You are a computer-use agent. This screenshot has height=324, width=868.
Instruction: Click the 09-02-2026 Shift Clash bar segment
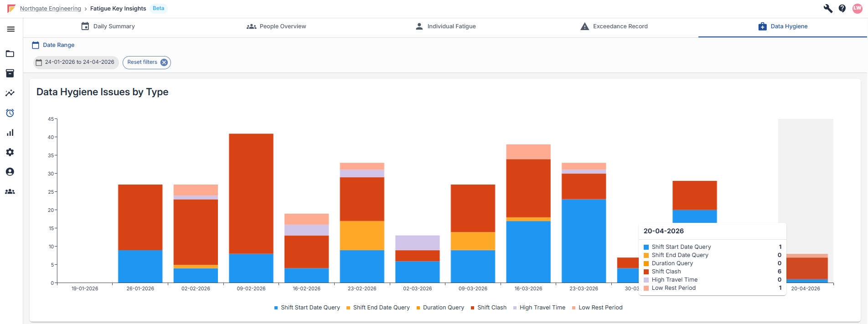click(x=251, y=194)
